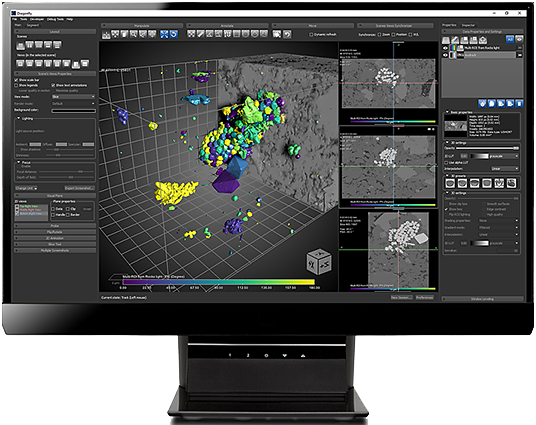536x425 pixels.
Task: Click the blue crossed-arrows icon in Manipulate toolbar
Action: pyautogui.click(x=164, y=34)
